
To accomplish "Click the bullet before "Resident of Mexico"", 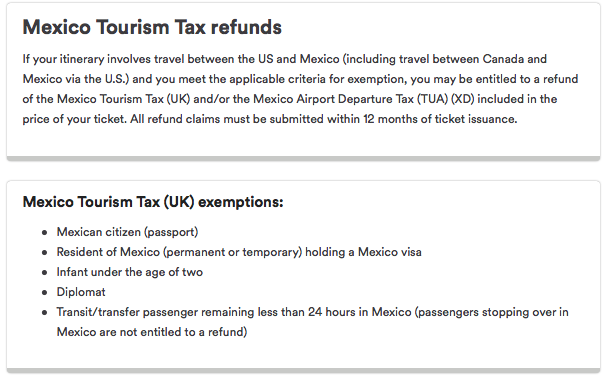I will click(45, 253).
